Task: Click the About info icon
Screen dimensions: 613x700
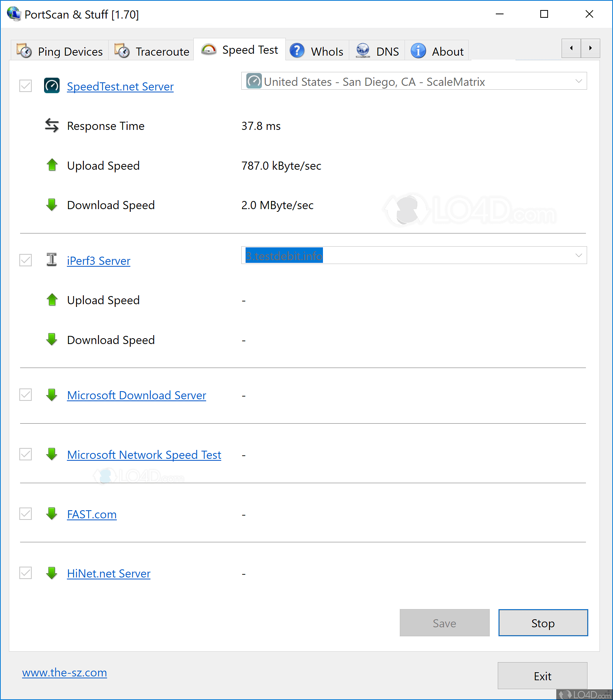Action: 418,51
